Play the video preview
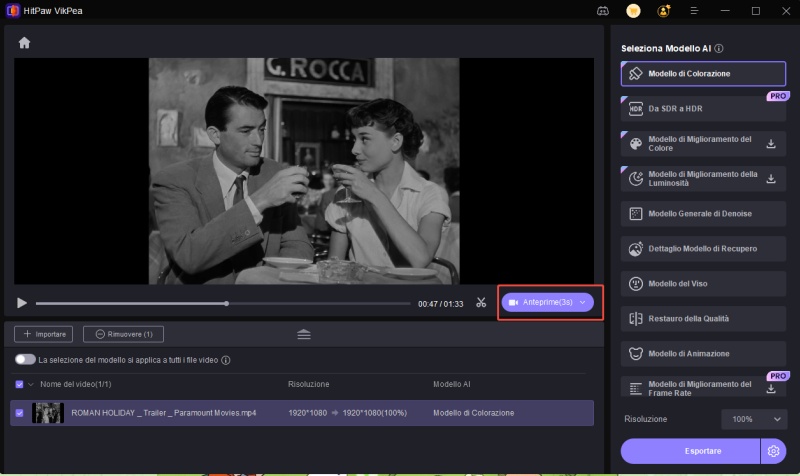800x476 pixels. coord(21,303)
